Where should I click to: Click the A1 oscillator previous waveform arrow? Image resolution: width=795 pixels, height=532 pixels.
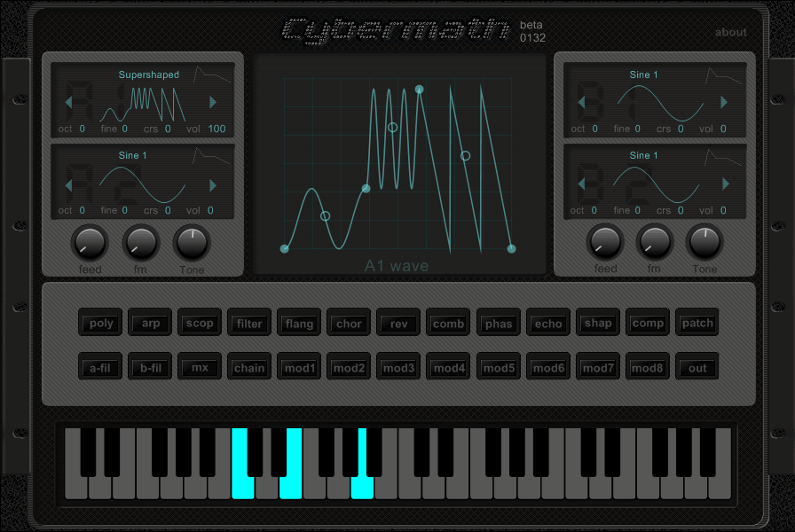click(x=68, y=102)
